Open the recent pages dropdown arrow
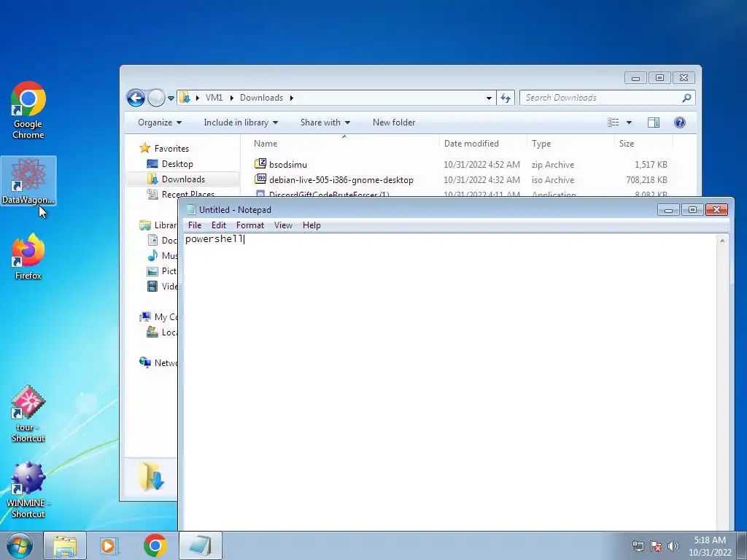Viewport: 747px width, 560px height. (171, 98)
